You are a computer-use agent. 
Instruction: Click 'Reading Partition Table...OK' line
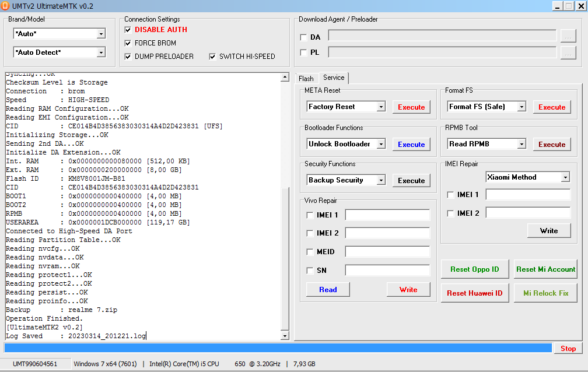pos(63,240)
